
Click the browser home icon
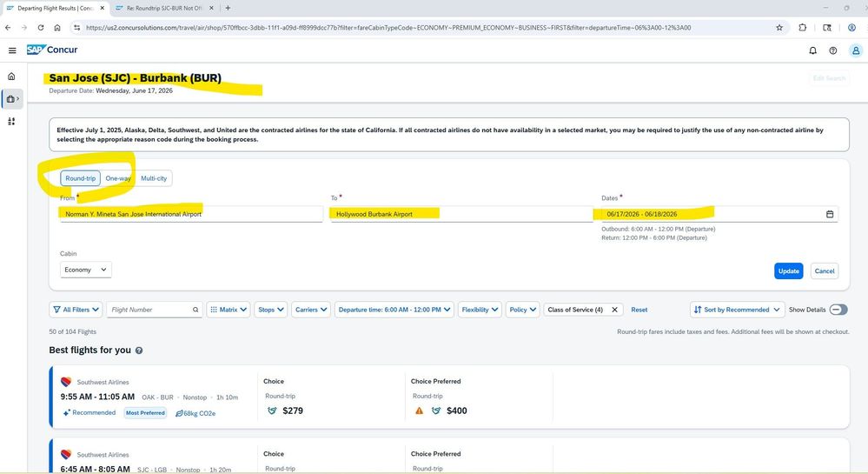pos(57,27)
